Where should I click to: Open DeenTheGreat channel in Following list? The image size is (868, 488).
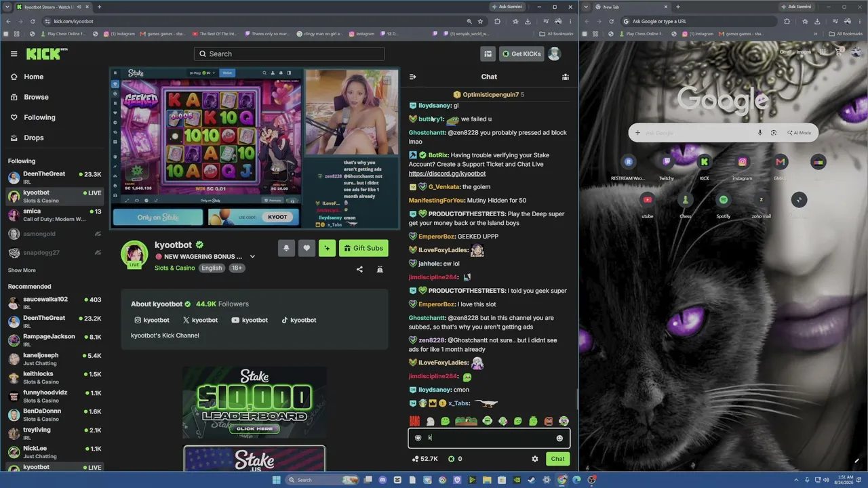54,177
